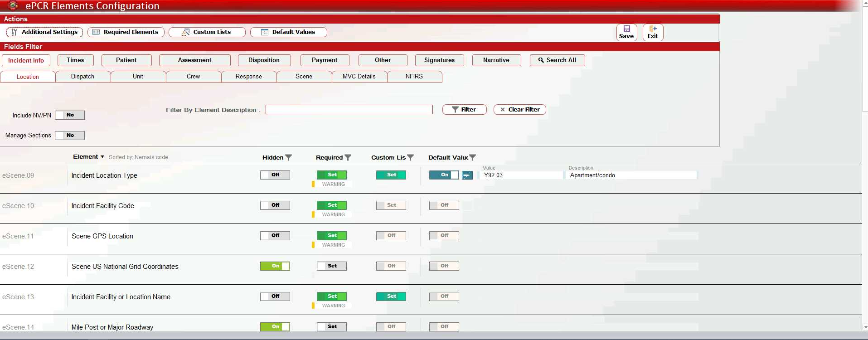Image resolution: width=868 pixels, height=340 pixels.
Task: Open default value picker for Incident Location Type
Action: (467, 175)
